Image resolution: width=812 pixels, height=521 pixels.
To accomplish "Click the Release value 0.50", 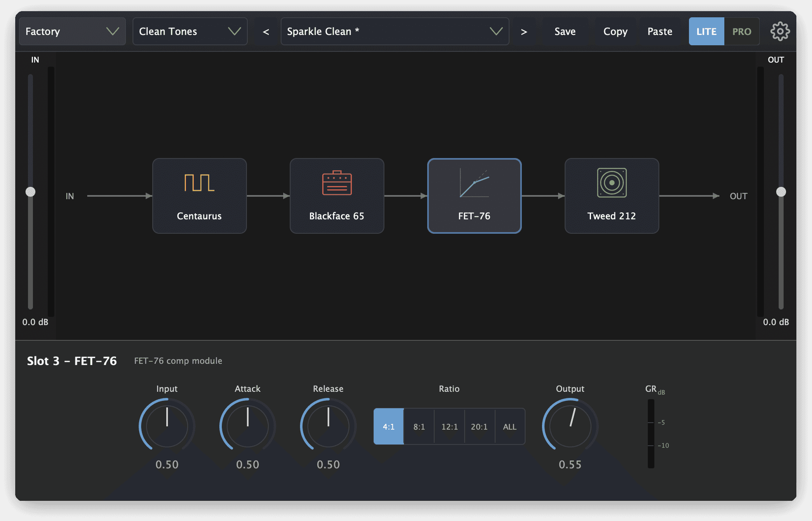I will 328,465.
